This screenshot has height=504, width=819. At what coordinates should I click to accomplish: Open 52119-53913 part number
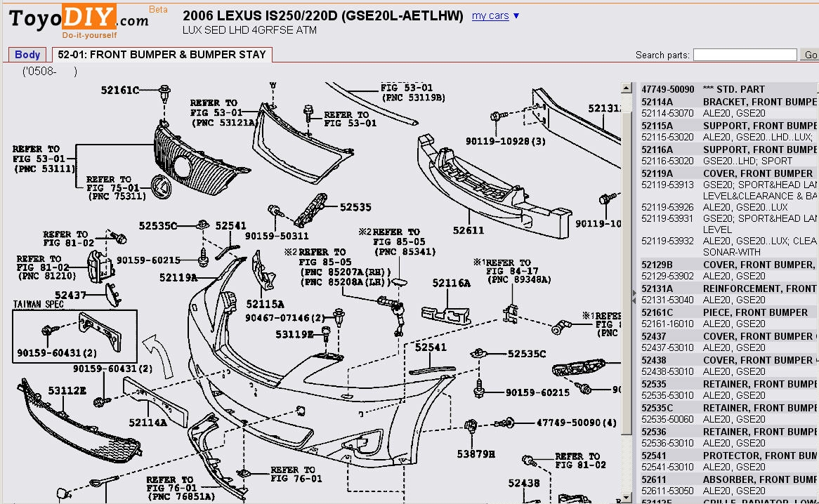tap(667, 185)
